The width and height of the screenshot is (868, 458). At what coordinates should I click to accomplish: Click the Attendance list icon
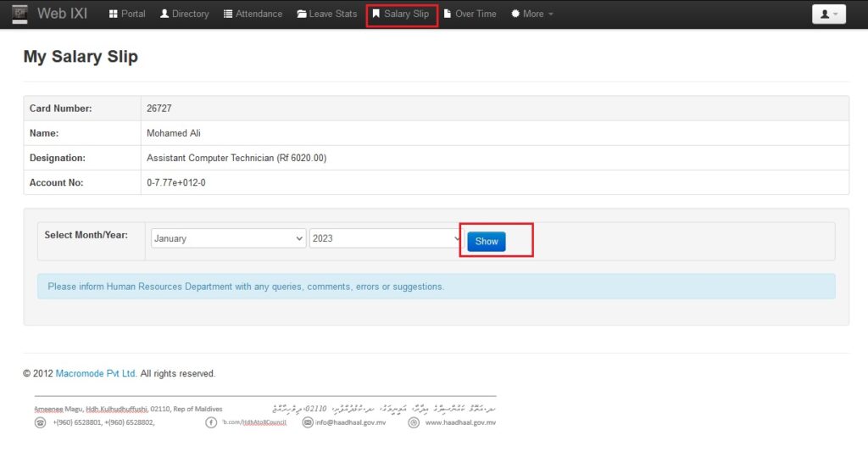coord(228,14)
